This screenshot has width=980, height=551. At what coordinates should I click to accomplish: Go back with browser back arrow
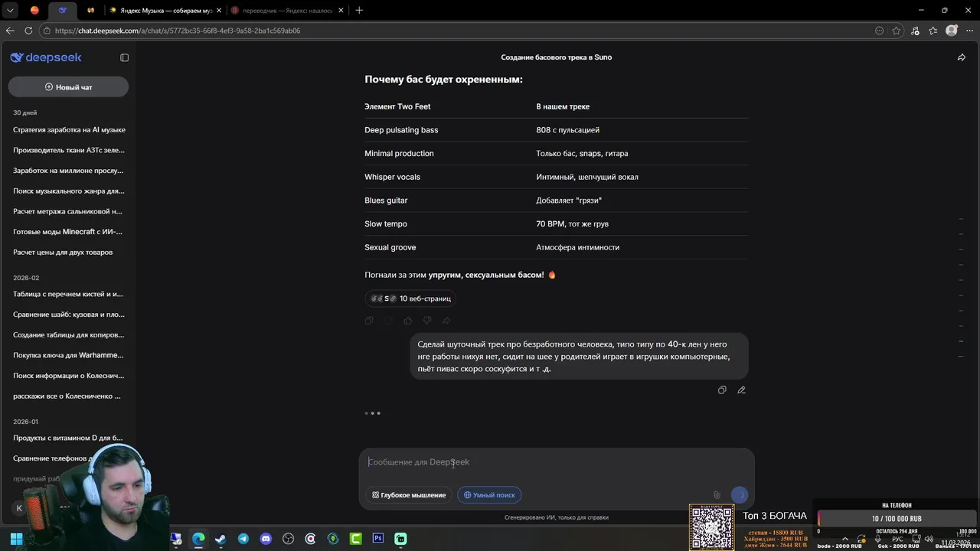[x=10, y=31]
